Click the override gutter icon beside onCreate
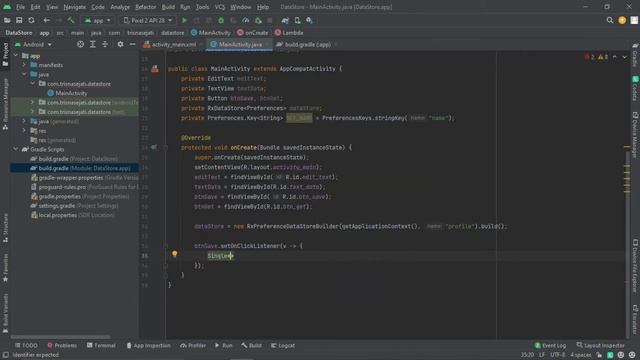The width and height of the screenshot is (640, 360). coord(154,147)
